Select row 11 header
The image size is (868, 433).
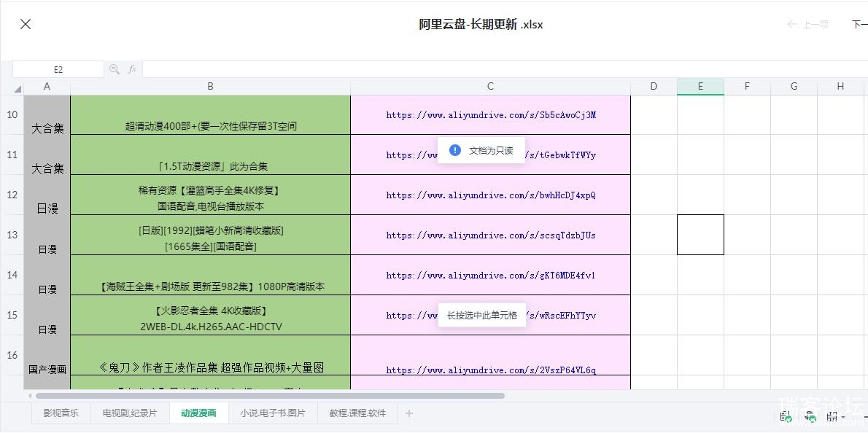[x=12, y=155]
